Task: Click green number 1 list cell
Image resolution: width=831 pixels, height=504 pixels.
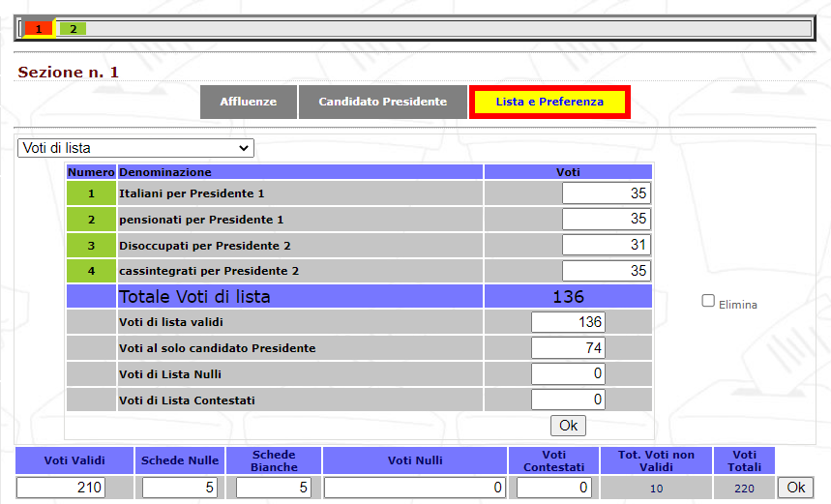Action: [91, 193]
